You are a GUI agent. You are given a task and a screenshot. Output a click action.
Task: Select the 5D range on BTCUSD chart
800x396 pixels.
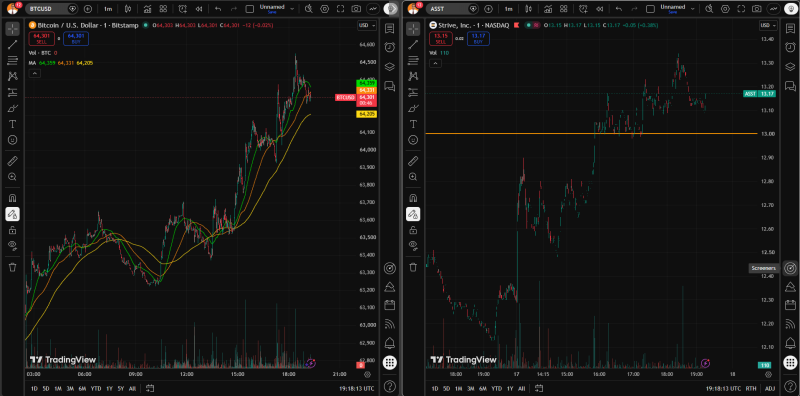coord(46,388)
